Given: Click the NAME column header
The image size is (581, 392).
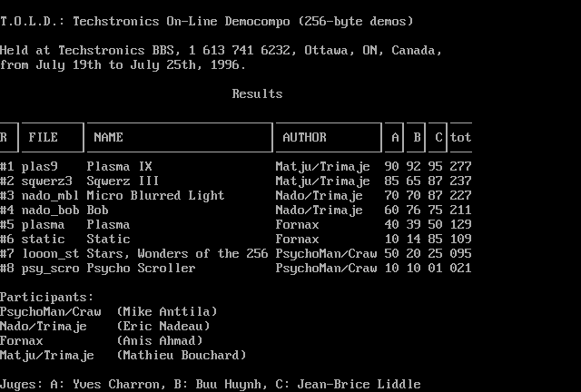Looking at the screenshot, I should click(x=108, y=138).
